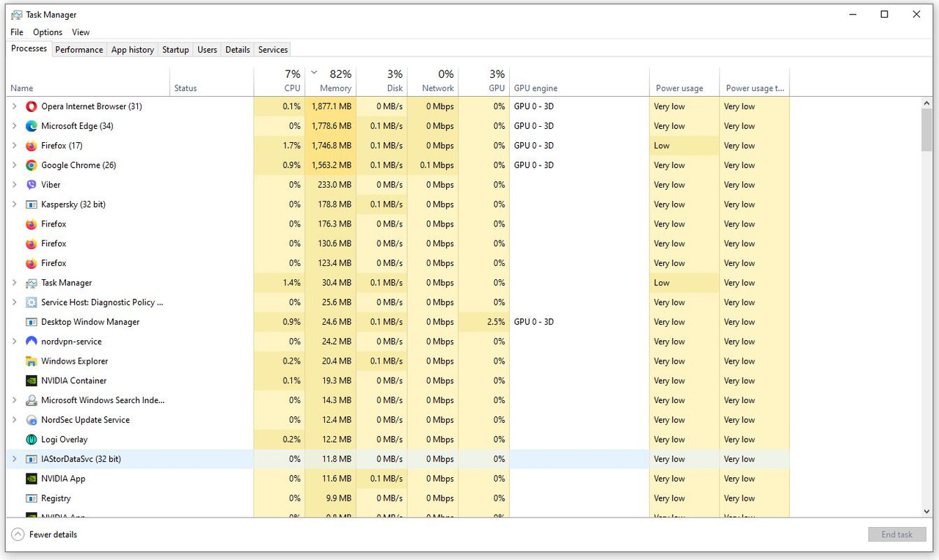
Task: Select the NVIDIA App icon in the 11.6 MB row
Action: (x=32, y=479)
